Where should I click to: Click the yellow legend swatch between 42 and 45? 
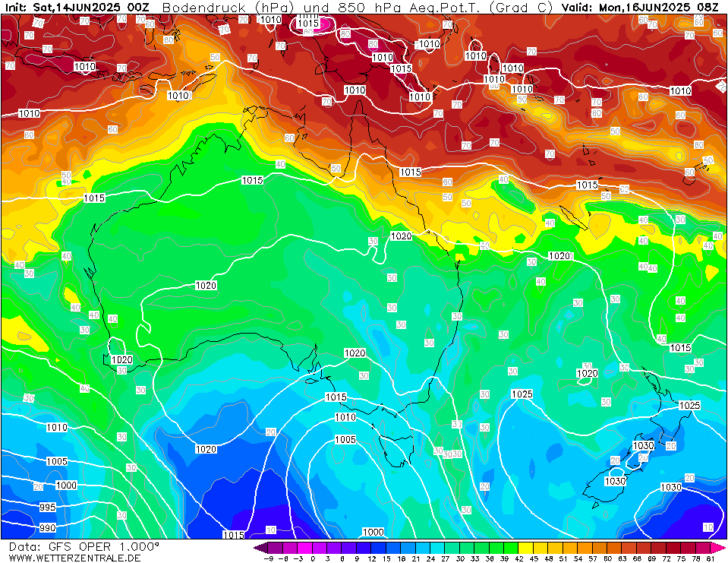526,548
